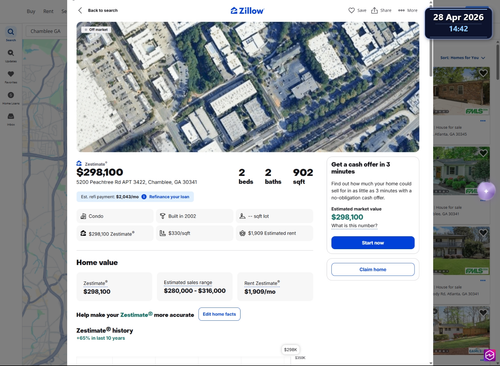Click the Built in 2002 chip
The height and width of the screenshot is (366, 500).
coord(194,216)
